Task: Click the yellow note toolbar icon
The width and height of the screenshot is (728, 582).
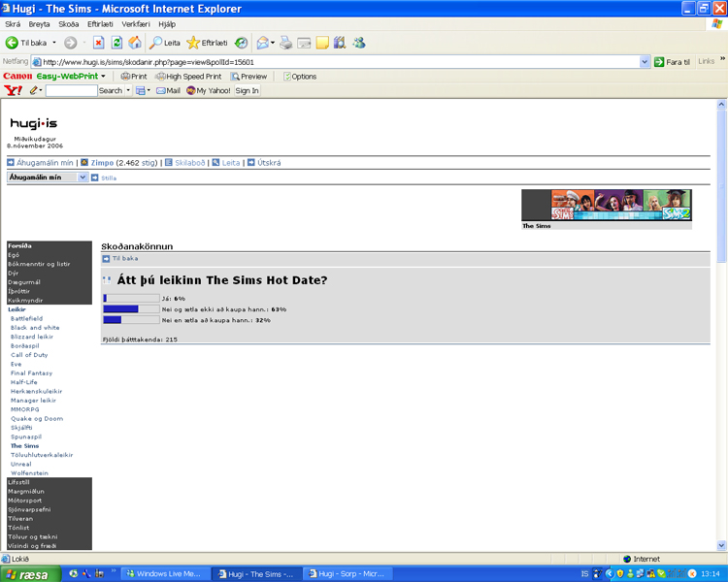Action: 322,43
